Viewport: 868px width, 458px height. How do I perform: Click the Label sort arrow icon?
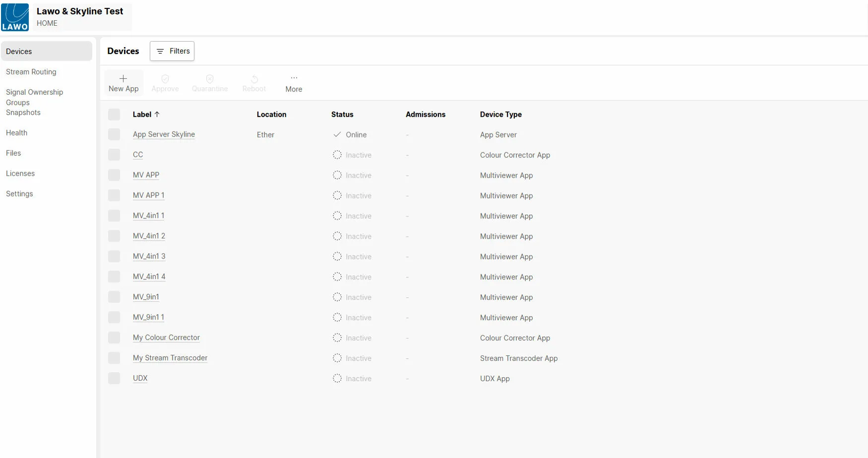157,114
